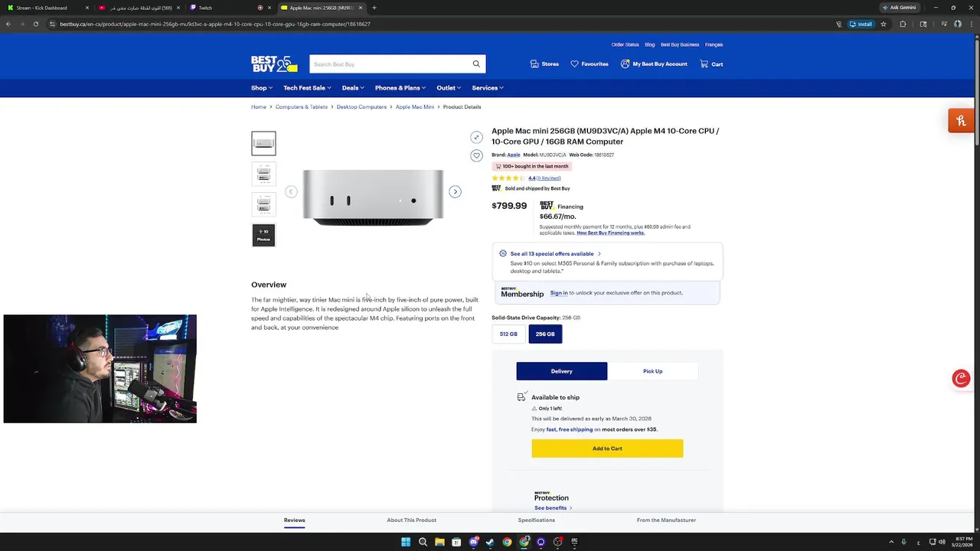This screenshot has width=980, height=551.
Task: Expand the Outlet menu
Action: click(x=449, y=88)
